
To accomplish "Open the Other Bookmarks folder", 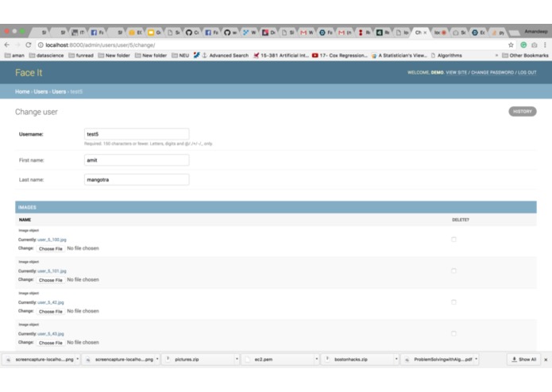I will coord(525,56).
